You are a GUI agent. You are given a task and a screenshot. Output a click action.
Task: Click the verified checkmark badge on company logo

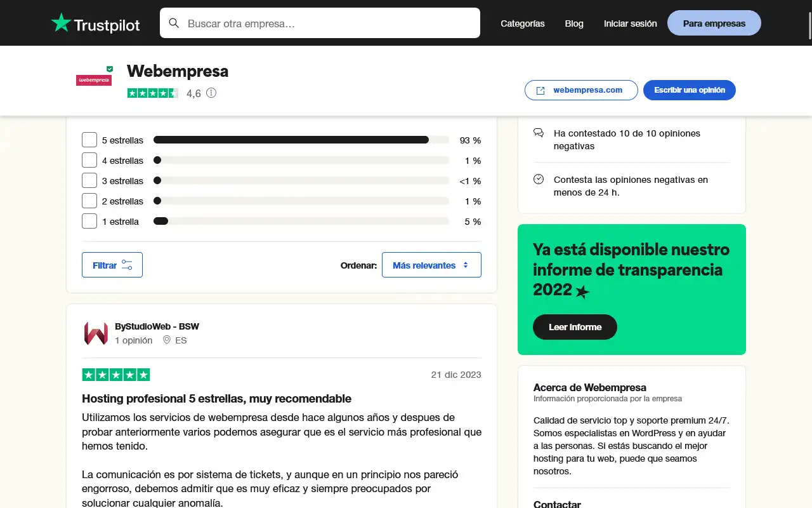point(110,69)
